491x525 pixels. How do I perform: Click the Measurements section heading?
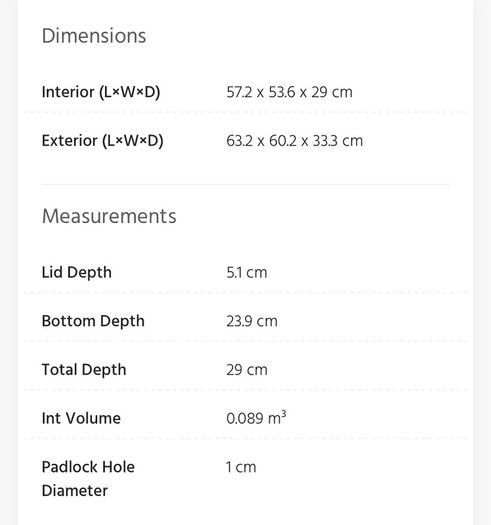tap(109, 216)
